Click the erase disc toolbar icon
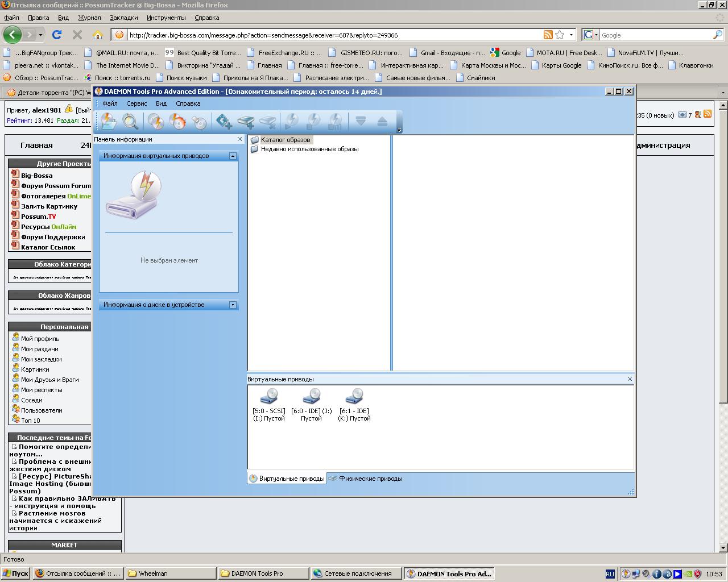Image resolution: width=728 pixels, height=582 pixels. [199, 121]
